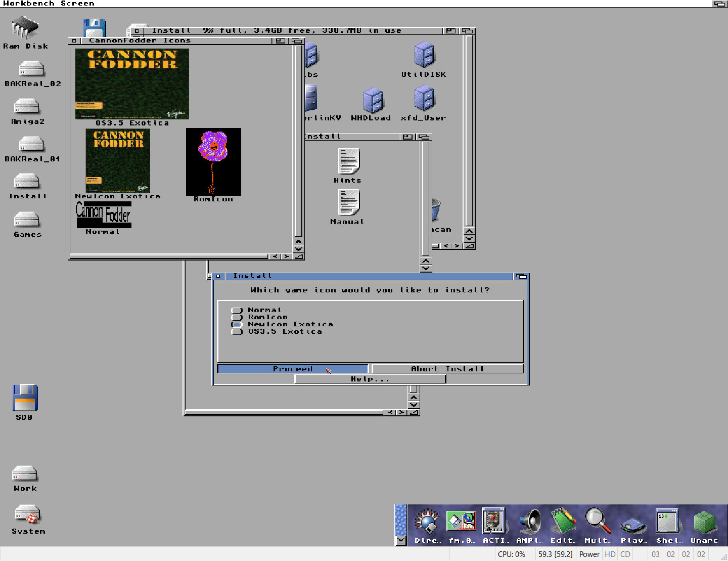Click up scroll arrow in CannonFodder Icons window
Screen dimensions: 728x561
298,241
